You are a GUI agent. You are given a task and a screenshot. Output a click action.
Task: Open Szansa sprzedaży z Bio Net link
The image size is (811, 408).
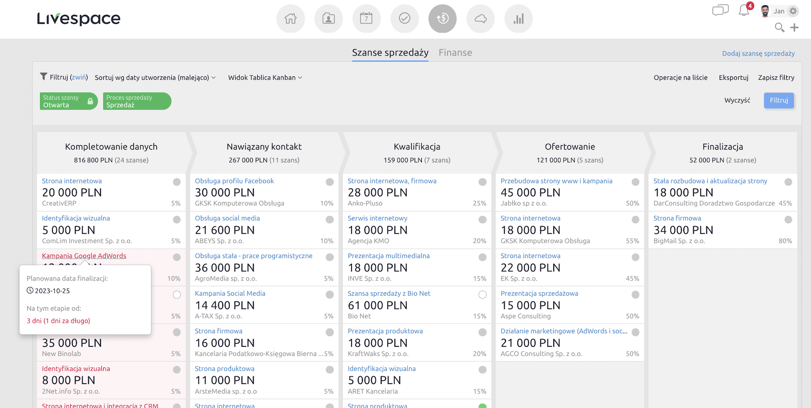coord(389,293)
